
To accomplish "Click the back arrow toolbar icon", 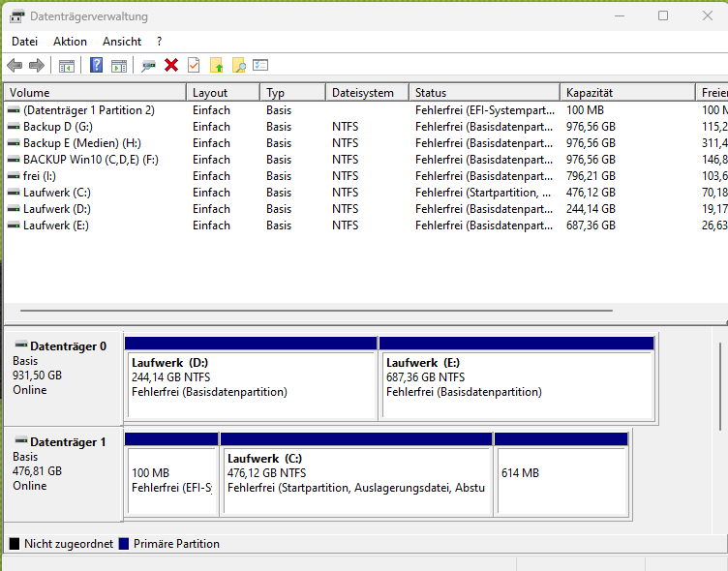I will [x=15, y=65].
